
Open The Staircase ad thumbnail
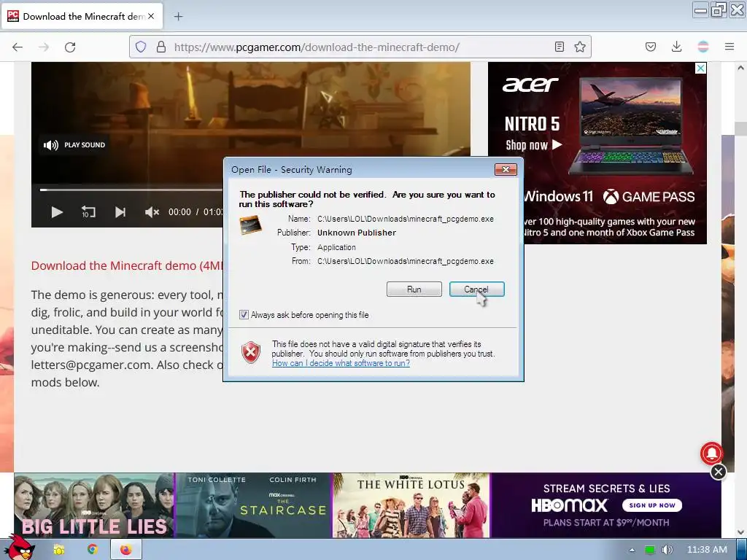(x=253, y=505)
